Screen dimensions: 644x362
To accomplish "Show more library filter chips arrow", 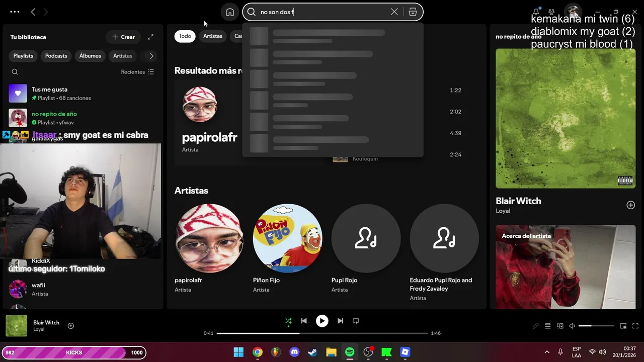I will 151,56.
